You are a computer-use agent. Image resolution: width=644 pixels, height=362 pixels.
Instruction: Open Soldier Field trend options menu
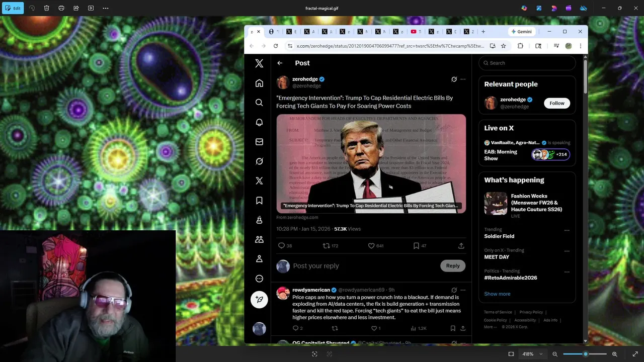pyautogui.click(x=567, y=230)
